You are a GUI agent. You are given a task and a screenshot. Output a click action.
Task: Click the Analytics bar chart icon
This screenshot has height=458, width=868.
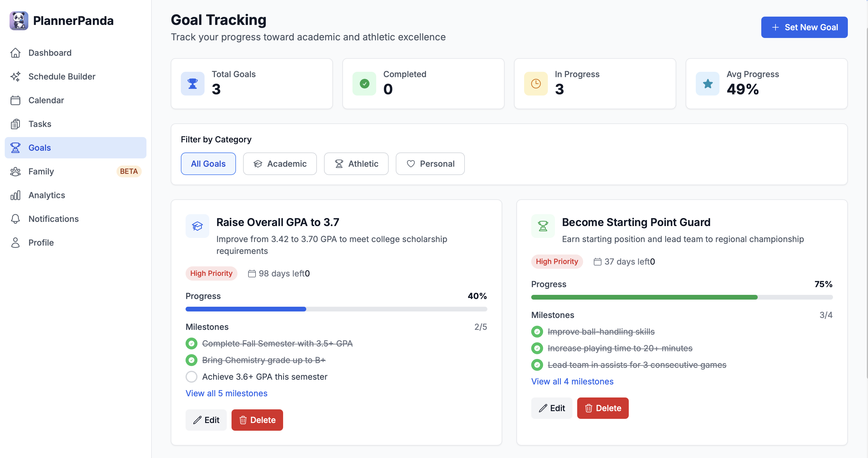[15, 195]
